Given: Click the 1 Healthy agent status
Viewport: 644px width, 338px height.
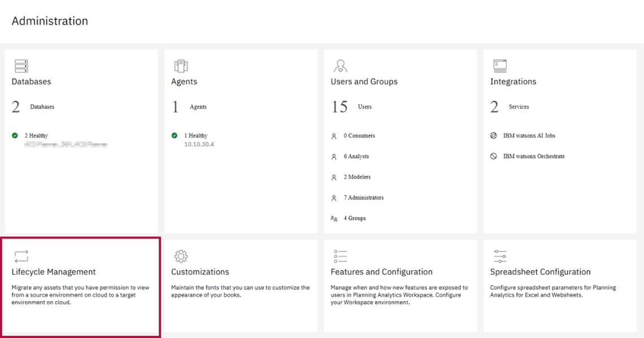Looking at the screenshot, I should click(x=195, y=136).
